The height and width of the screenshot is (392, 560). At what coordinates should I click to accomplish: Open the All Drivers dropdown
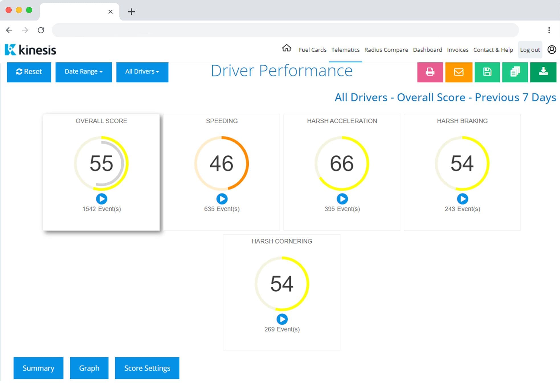coord(142,72)
